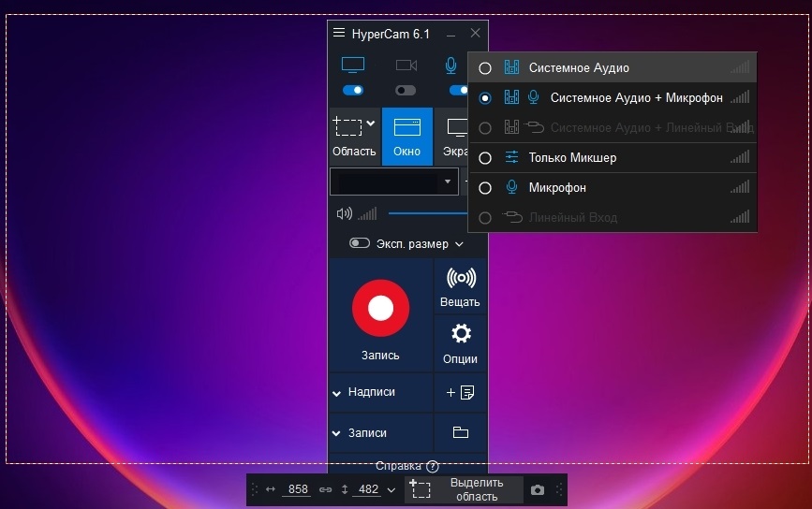Click the toolbar left drag handle
Screen dimensions: 812x509
(254, 489)
